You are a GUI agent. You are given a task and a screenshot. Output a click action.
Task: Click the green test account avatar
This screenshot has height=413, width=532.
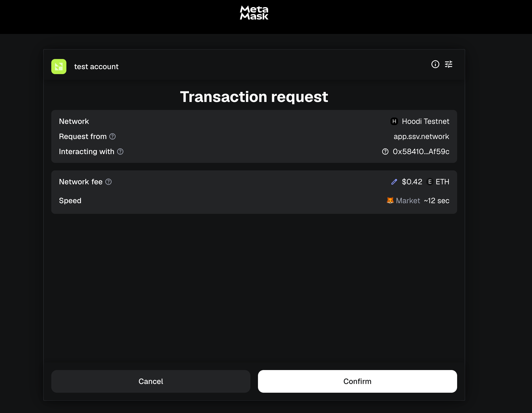(x=59, y=67)
